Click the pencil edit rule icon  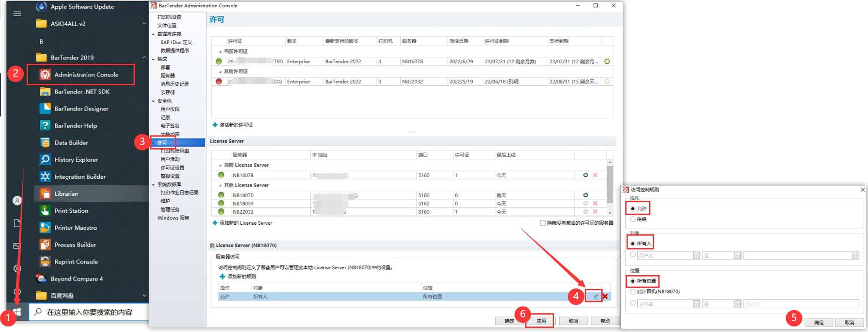(x=596, y=296)
